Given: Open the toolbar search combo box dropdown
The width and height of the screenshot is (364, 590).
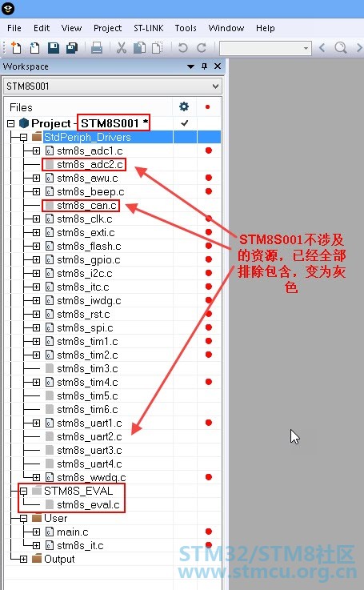Looking at the screenshot, I should pyautogui.click(x=306, y=48).
